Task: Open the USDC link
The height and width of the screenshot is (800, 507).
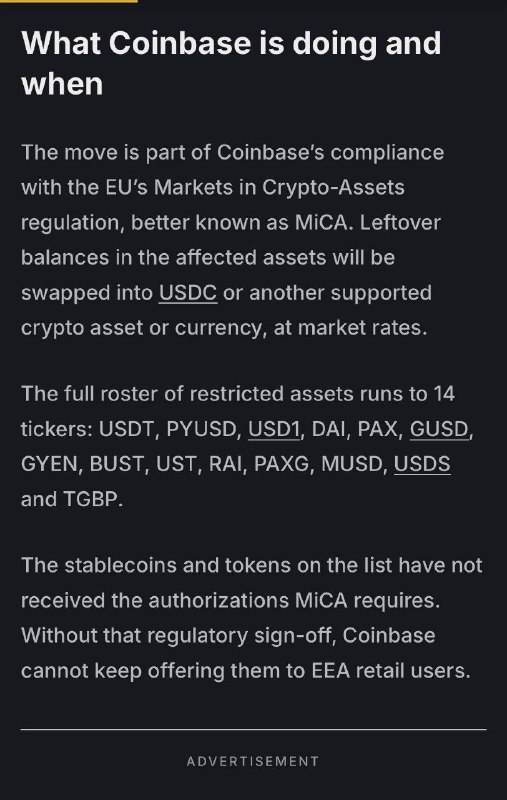Action: [188, 293]
